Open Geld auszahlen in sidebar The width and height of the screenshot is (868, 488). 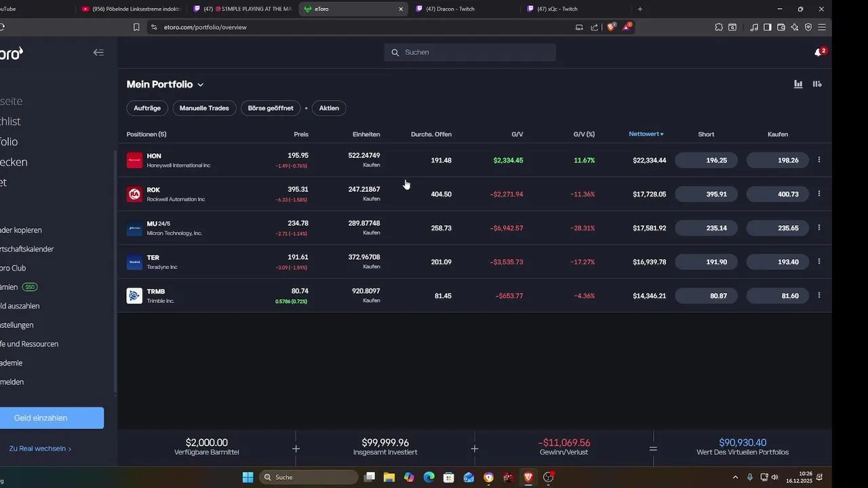click(20, 306)
